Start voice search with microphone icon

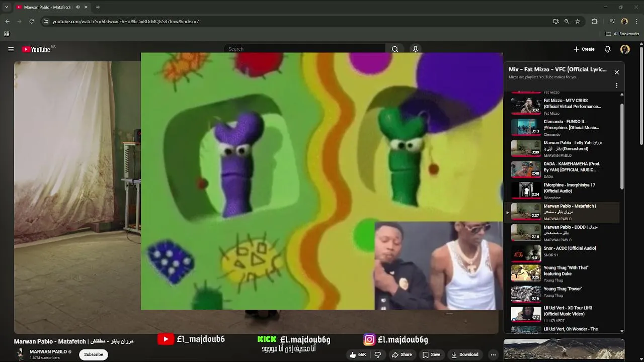coord(415,49)
